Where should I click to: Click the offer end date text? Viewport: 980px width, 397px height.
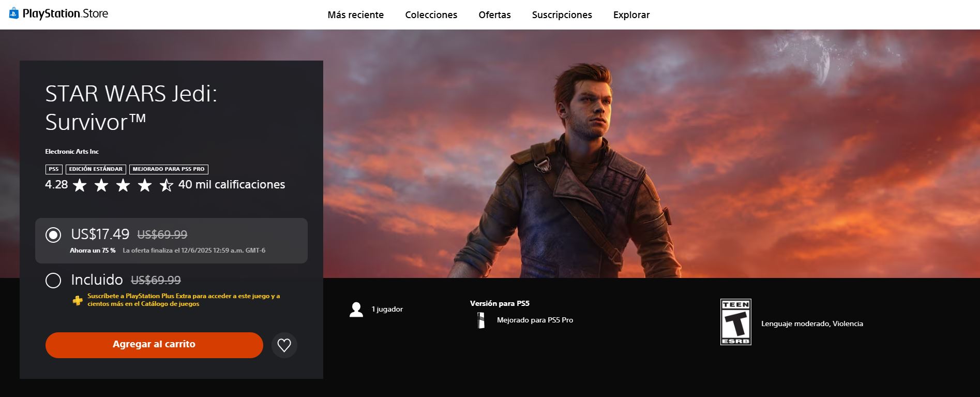tap(194, 251)
